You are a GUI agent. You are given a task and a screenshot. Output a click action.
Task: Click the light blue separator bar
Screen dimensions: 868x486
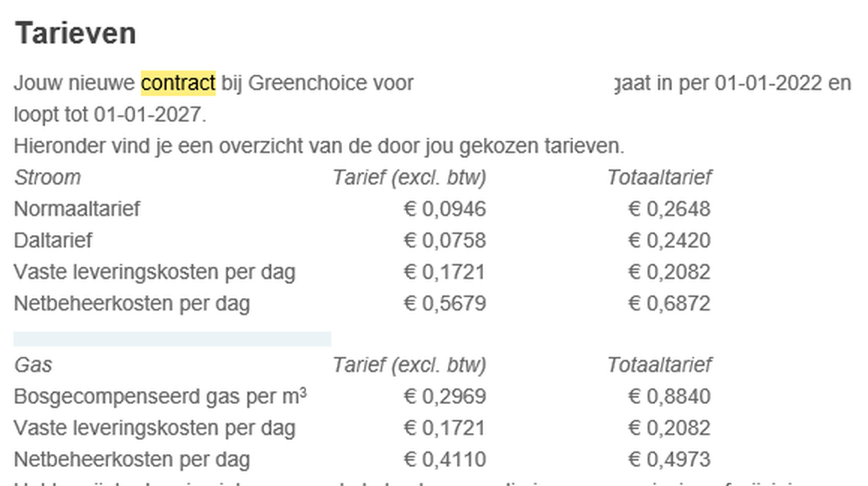tap(172, 338)
